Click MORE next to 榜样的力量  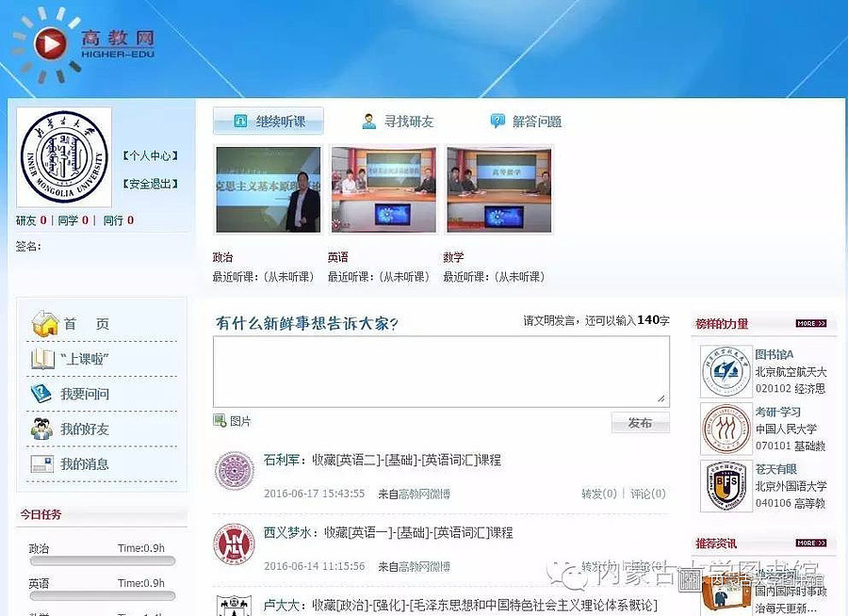tap(811, 323)
